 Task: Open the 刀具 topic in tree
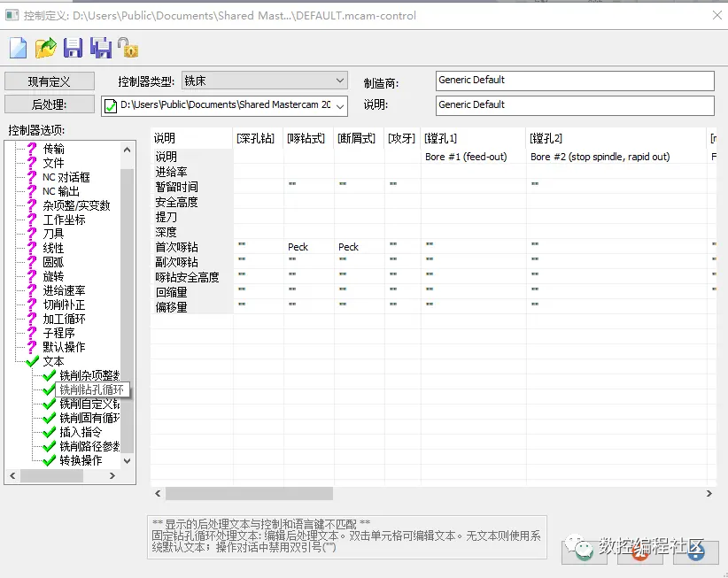(x=53, y=234)
